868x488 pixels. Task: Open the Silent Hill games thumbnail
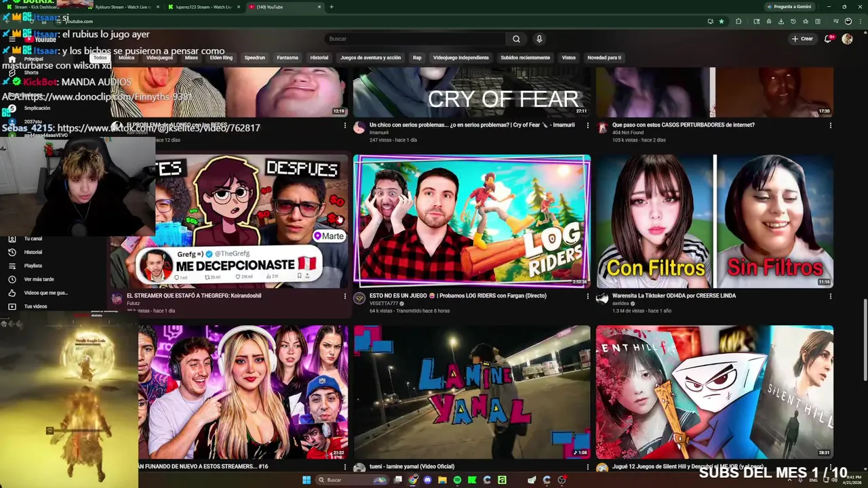pyautogui.click(x=715, y=392)
